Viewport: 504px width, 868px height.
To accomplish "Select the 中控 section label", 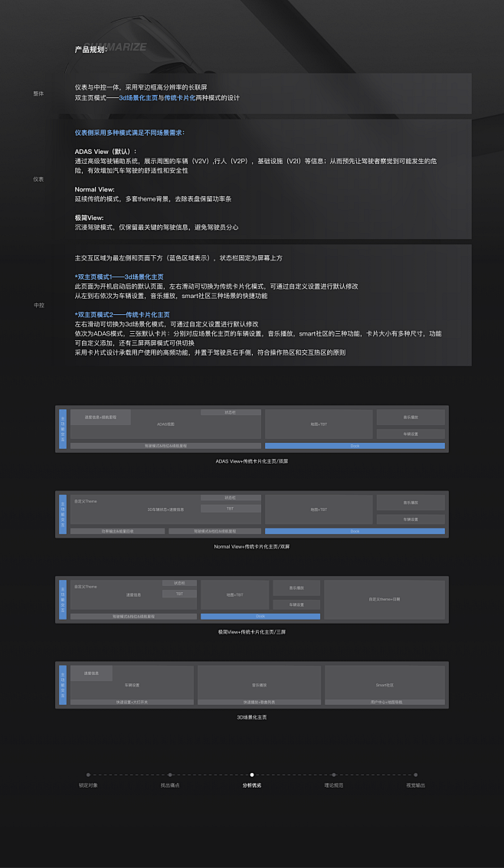I will (38, 305).
